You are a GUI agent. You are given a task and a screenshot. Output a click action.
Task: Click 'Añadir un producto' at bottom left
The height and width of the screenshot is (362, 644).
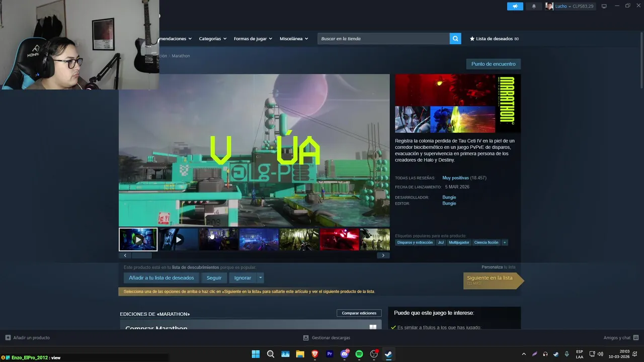28,338
